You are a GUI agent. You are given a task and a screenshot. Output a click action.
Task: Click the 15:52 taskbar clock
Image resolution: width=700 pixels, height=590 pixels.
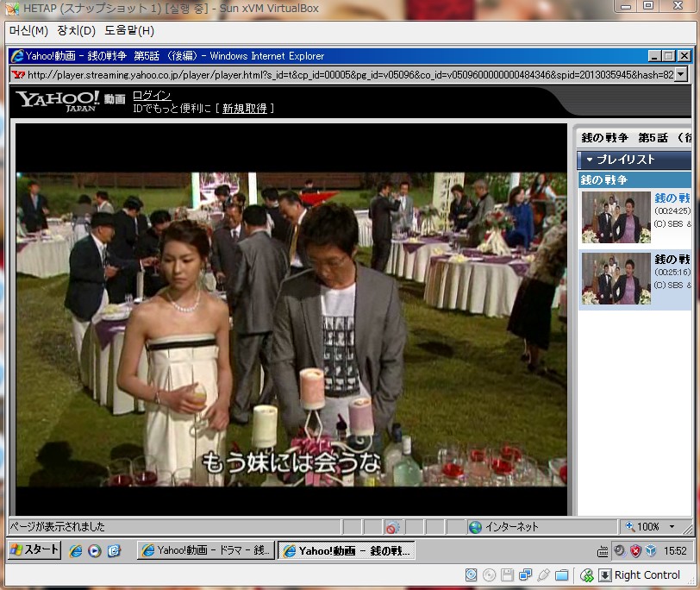click(x=675, y=550)
